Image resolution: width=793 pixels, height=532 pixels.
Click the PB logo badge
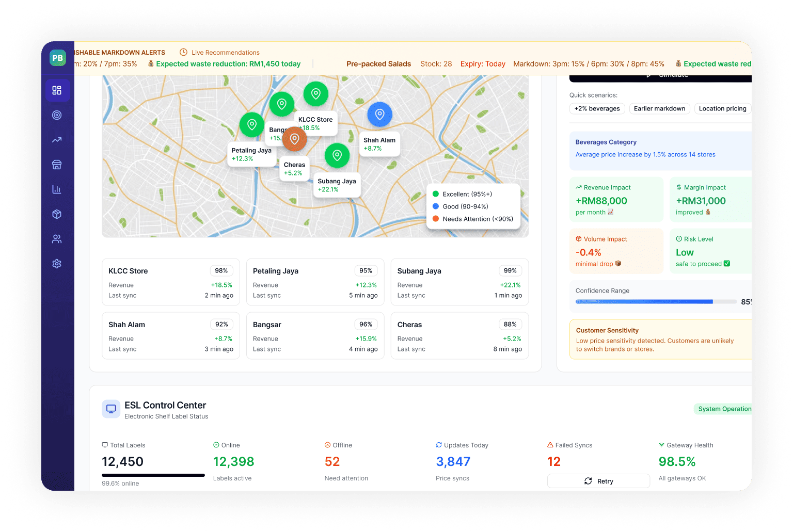point(58,58)
